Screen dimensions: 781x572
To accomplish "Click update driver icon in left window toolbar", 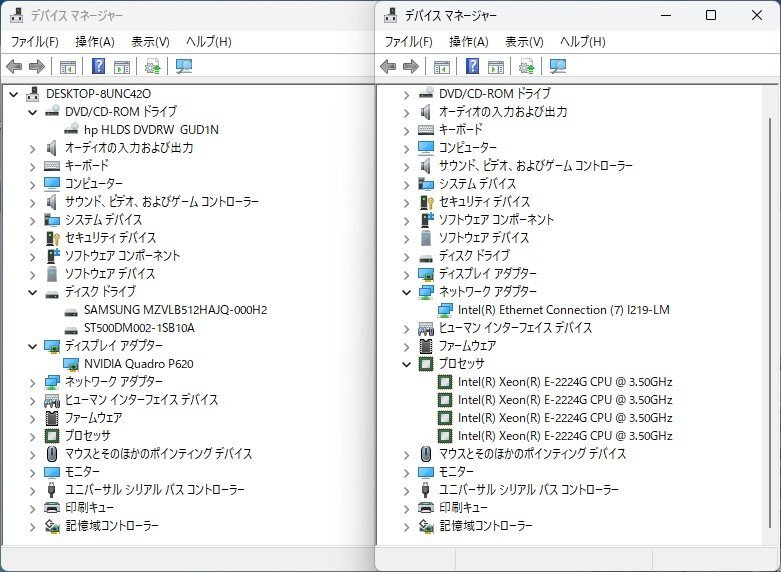I will pos(152,66).
